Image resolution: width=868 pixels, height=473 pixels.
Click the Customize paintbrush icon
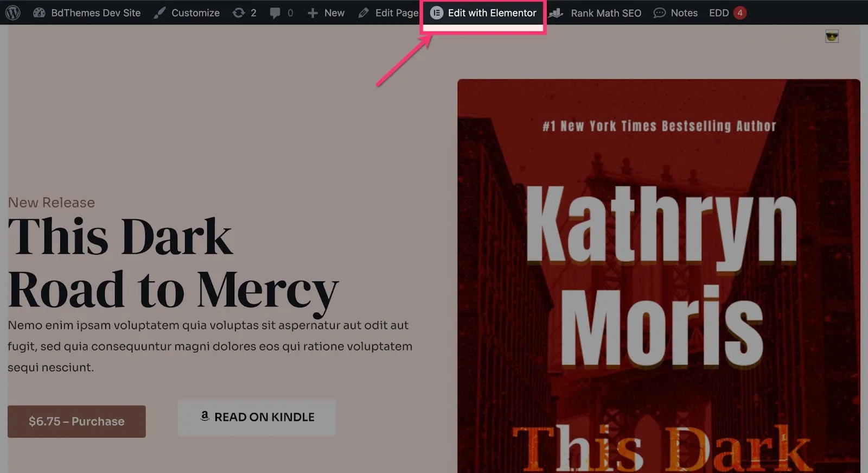point(159,12)
